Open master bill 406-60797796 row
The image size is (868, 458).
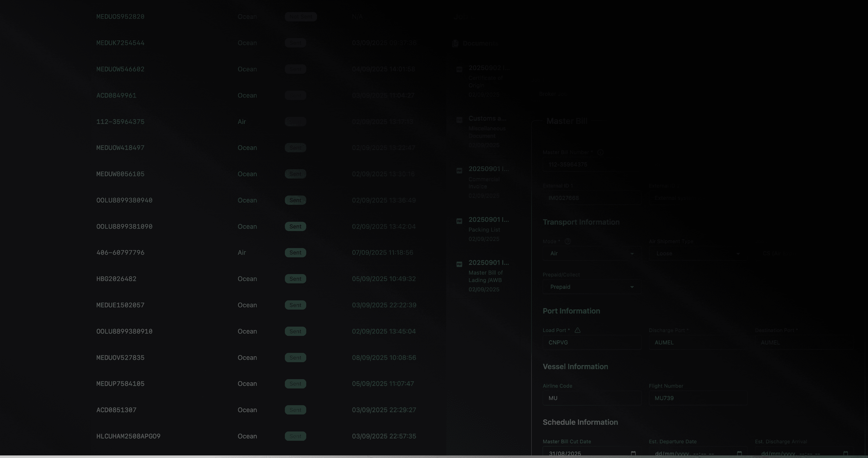(120, 252)
